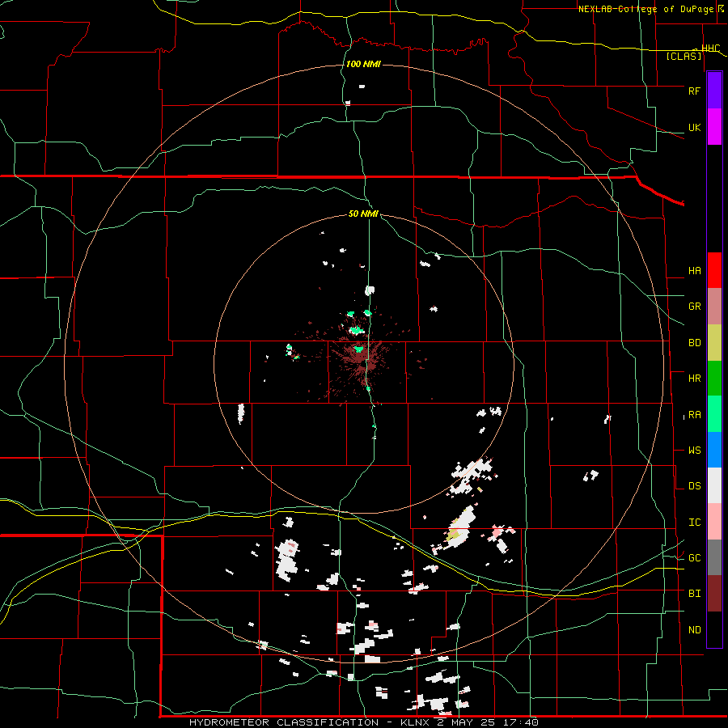Click the 'BD' legend label
Screen dimensions: 728x728
point(694,343)
